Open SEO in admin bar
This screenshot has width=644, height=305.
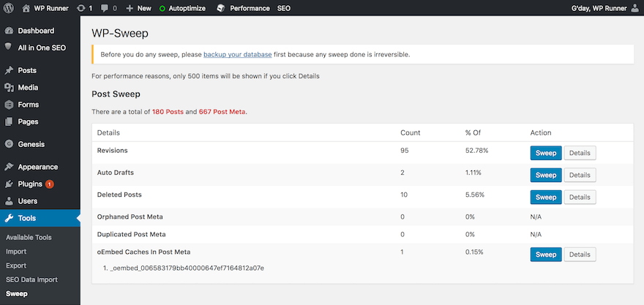284,8
